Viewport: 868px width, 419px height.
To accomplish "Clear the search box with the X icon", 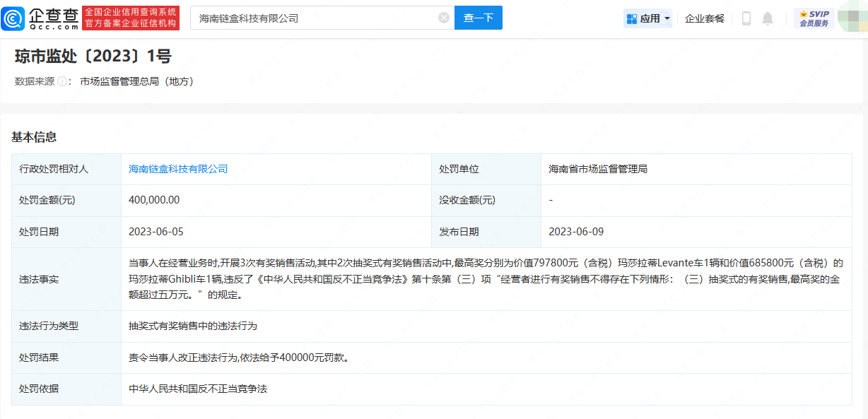I will (444, 18).
